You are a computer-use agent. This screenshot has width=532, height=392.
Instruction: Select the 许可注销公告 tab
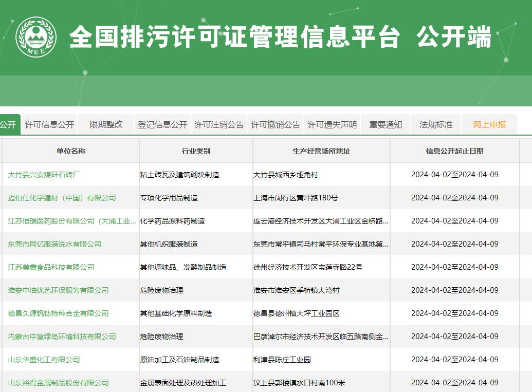(219, 124)
